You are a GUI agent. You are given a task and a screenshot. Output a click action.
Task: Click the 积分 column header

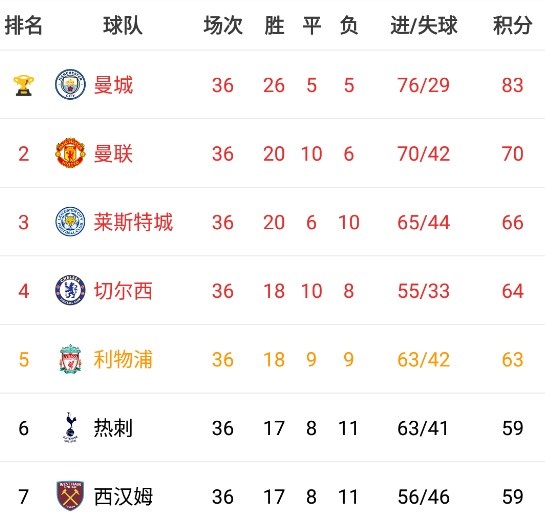coord(512,25)
